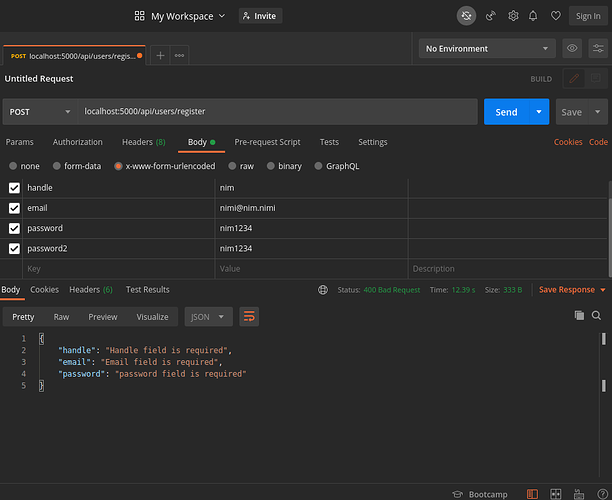612x500 pixels.
Task: Open the No Environment dropdown
Action: (487, 48)
